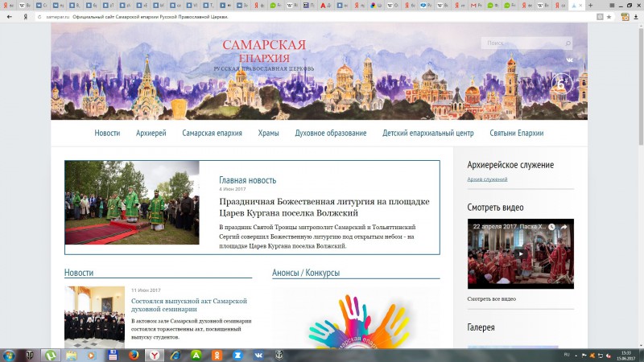Viewport: 644px width, 362px height.
Task: Click the reader mode icon in address bar
Action: point(600,17)
